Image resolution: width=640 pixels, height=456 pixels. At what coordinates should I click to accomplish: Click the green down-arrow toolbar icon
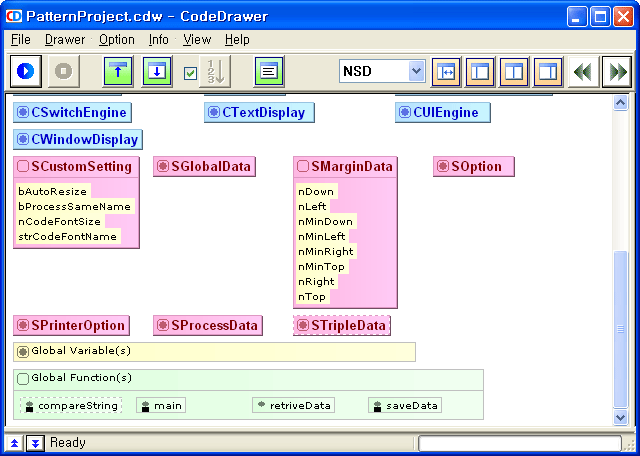click(x=157, y=71)
